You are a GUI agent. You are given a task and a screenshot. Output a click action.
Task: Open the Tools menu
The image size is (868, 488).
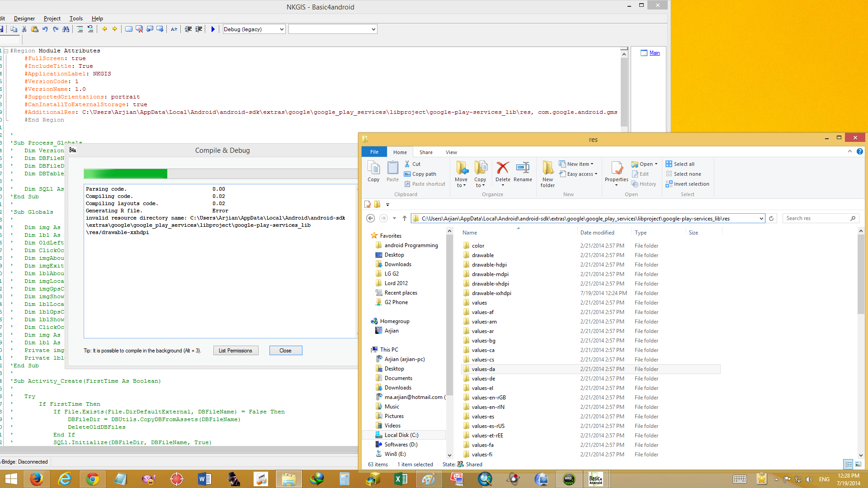coord(76,19)
